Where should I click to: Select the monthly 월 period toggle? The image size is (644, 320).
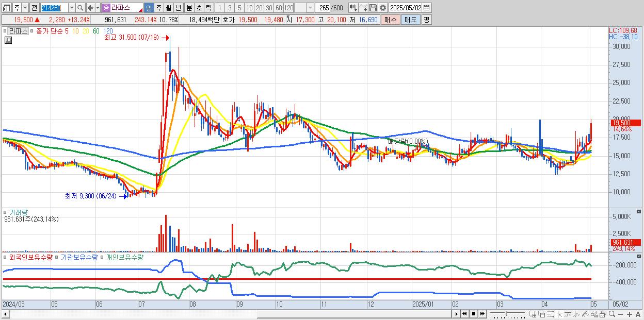point(168,8)
